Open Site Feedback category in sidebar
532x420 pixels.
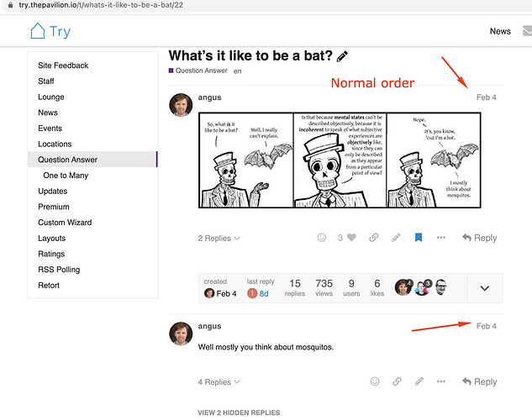(63, 66)
